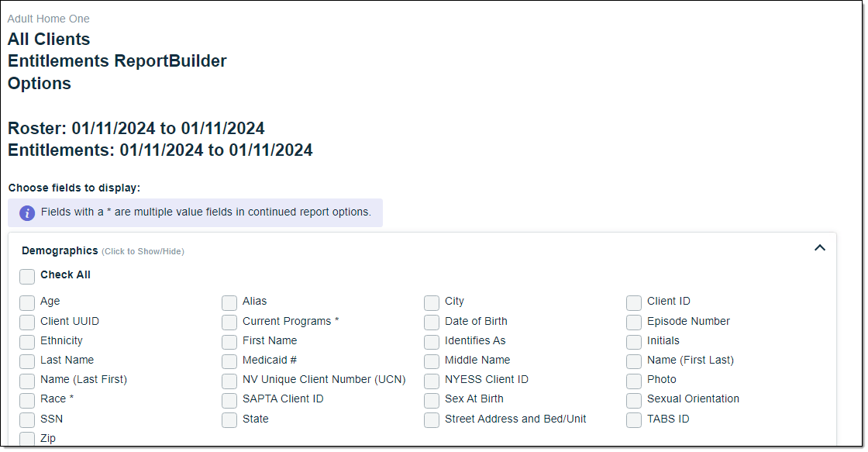Click the Adult Home One breadcrumb text
The image size is (868, 452).
pos(48,19)
